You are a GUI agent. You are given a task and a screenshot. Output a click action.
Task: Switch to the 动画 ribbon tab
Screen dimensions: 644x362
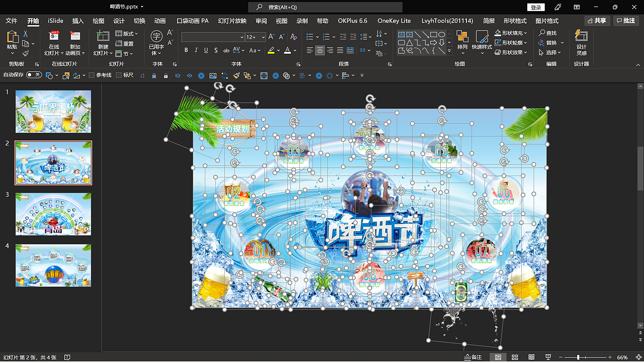pos(159,21)
